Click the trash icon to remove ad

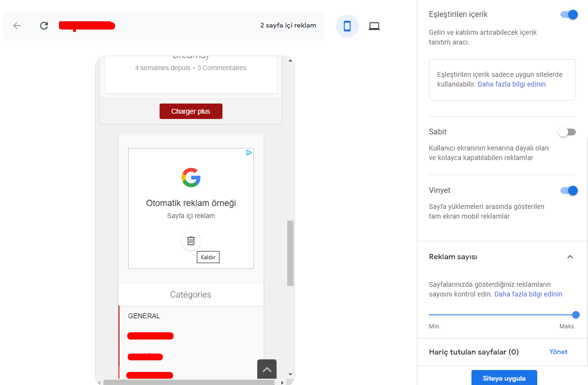click(x=191, y=240)
